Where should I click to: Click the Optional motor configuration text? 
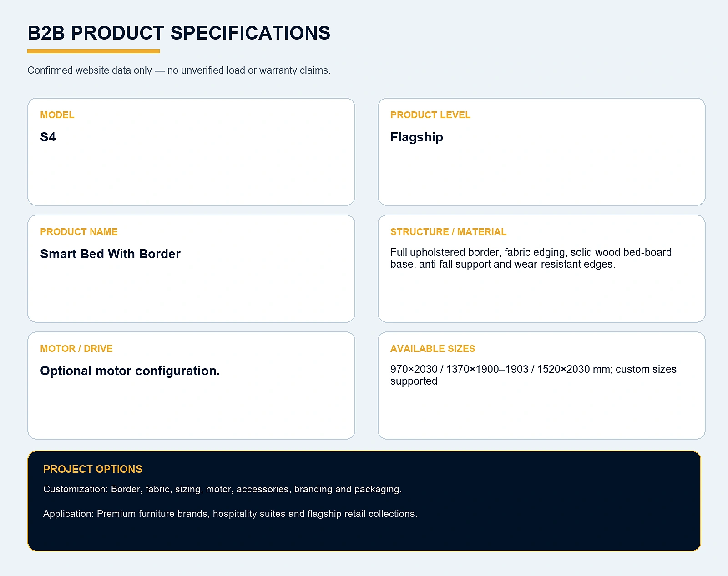tap(130, 371)
